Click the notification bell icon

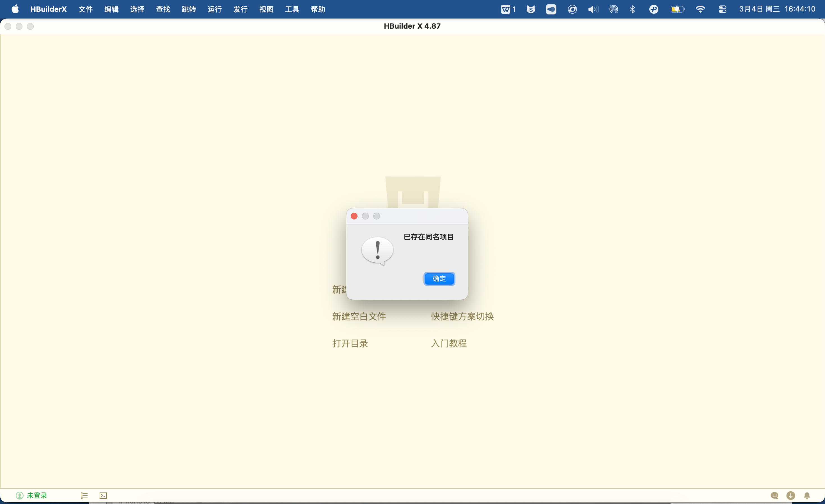pos(807,495)
